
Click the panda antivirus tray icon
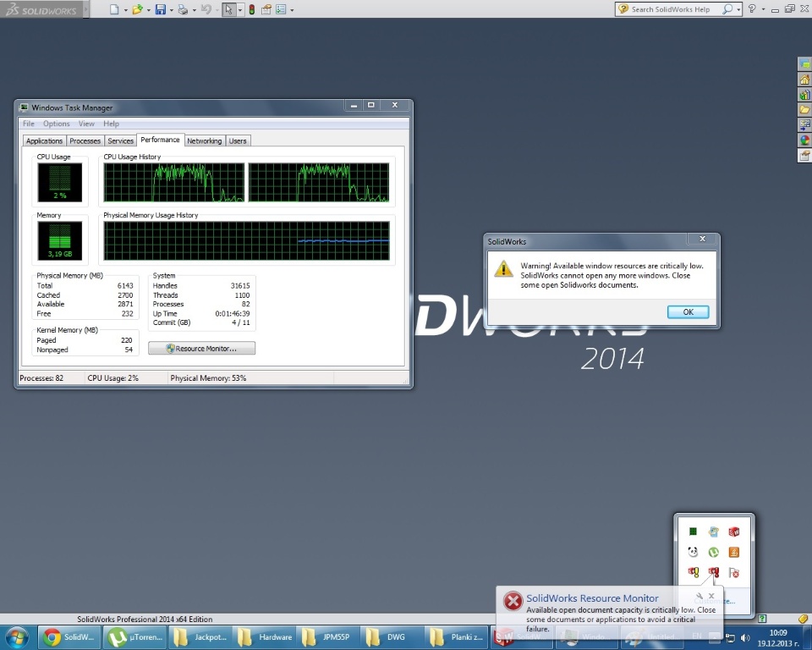(x=693, y=552)
